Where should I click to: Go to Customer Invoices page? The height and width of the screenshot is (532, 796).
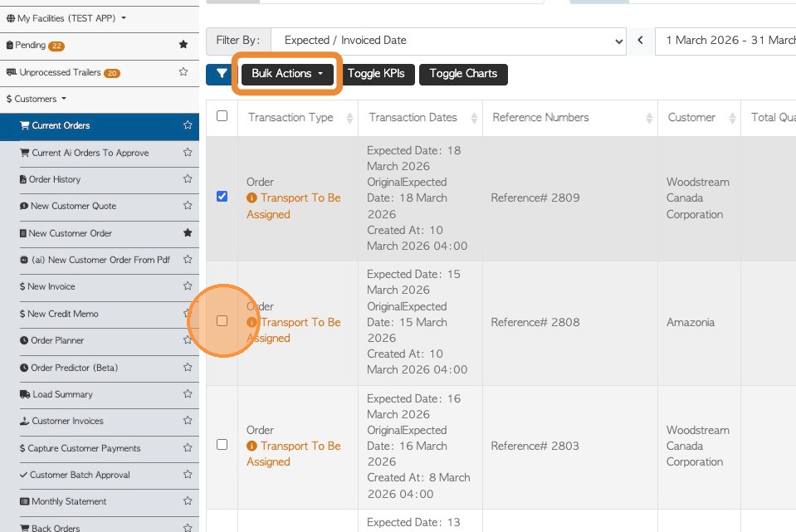tap(67, 421)
